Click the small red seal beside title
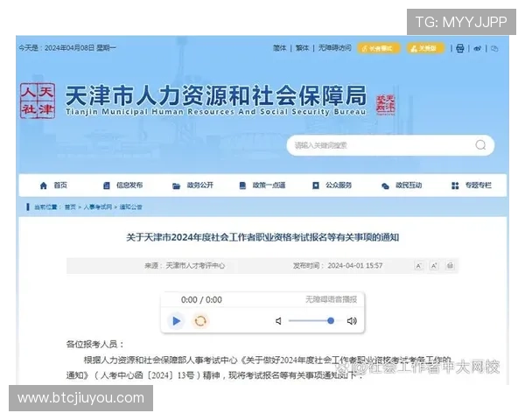Image resolution: width=525 pixels, height=420 pixels. pos(386,104)
